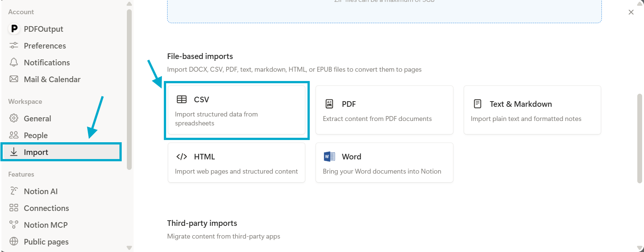Choose the Text & Markdown import card
The height and width of the screenshot is (252, 644).
(x=532, y=110)
